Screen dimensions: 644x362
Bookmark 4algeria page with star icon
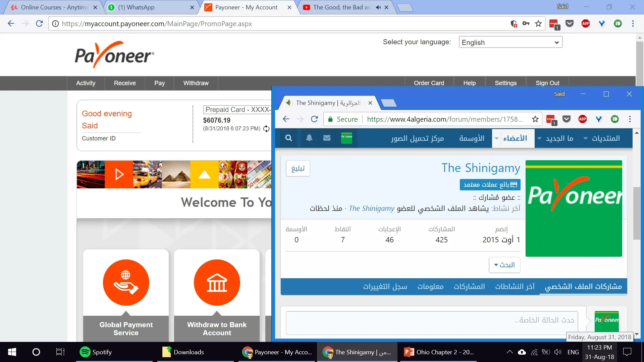[x=535, y=119]
